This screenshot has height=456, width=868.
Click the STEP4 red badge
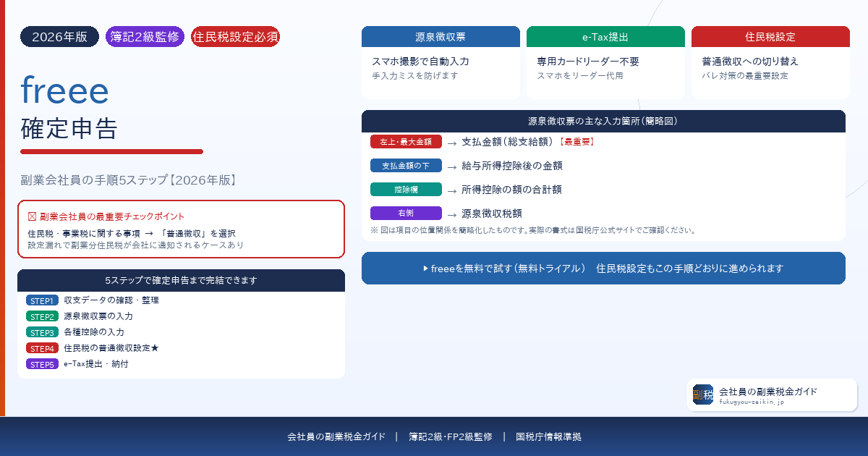click(x=41, y=348)
